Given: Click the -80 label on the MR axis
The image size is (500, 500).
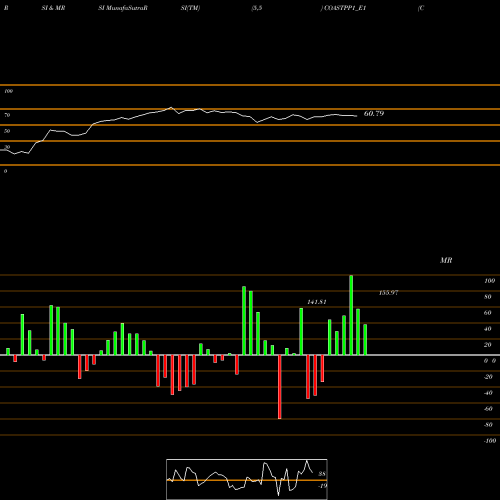Looking at the screenshot, I should [488, 425].
